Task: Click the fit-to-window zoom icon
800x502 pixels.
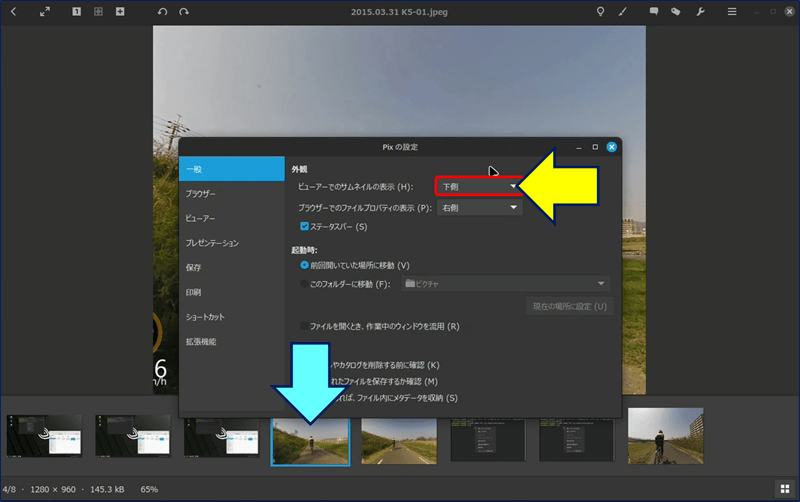Action: tap(98, 11)
